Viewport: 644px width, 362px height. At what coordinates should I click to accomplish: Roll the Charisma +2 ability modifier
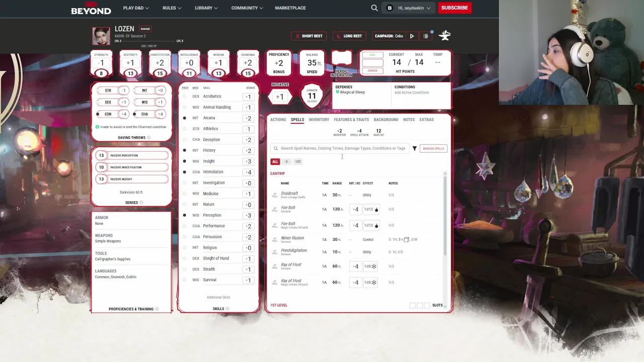248,63
